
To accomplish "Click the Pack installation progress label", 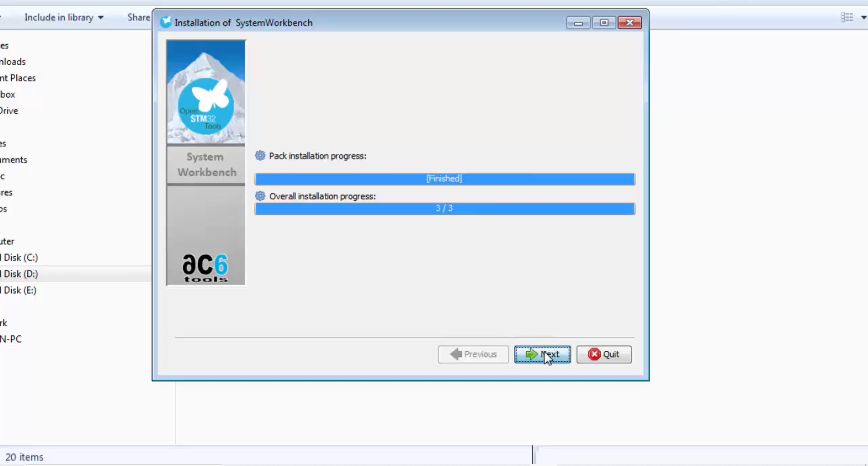I will point(318,156).
